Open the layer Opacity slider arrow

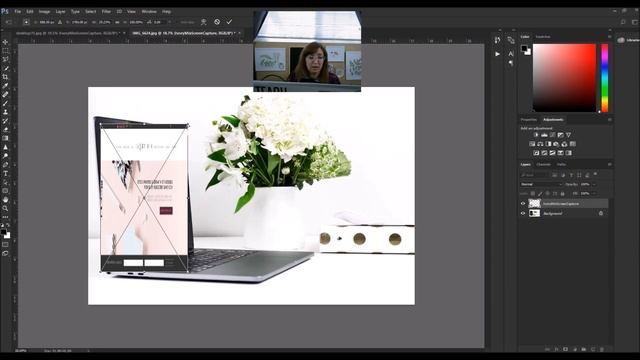(x=594, y=184)
